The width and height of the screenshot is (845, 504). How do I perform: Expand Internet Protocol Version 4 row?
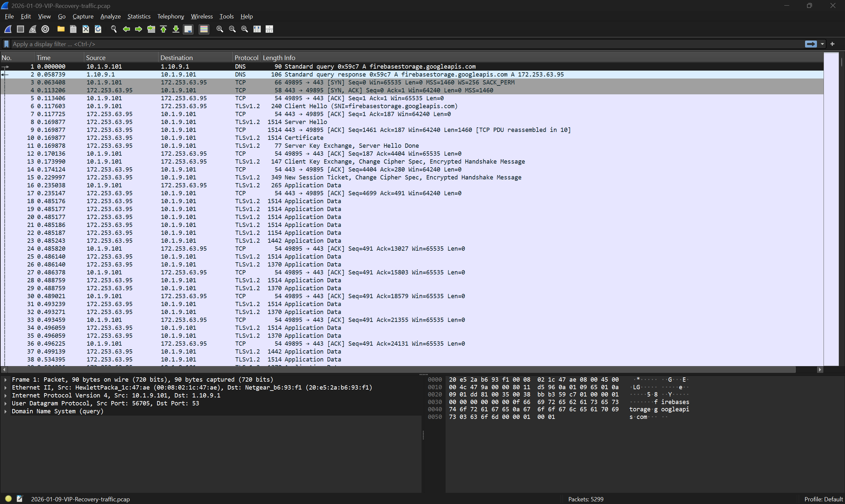coord(5,396)
